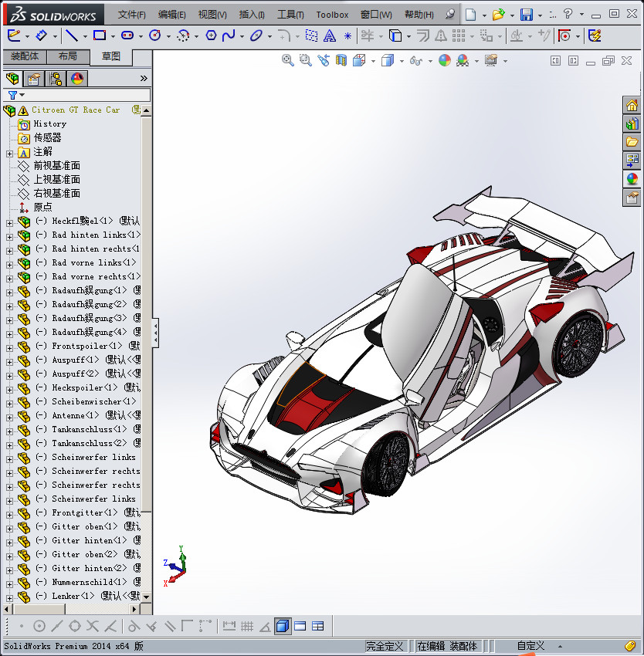644x656 pixels.
Task: Choose the Spline sketch tool
Action: point(229,36)
